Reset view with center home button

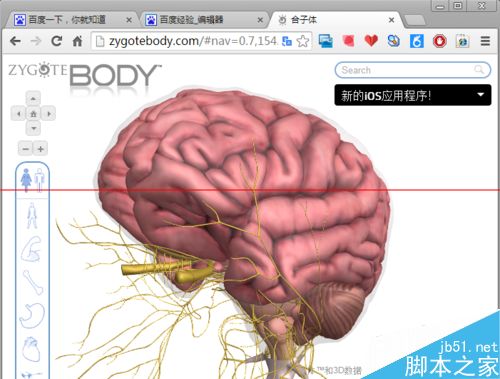(x=33, y=114)
